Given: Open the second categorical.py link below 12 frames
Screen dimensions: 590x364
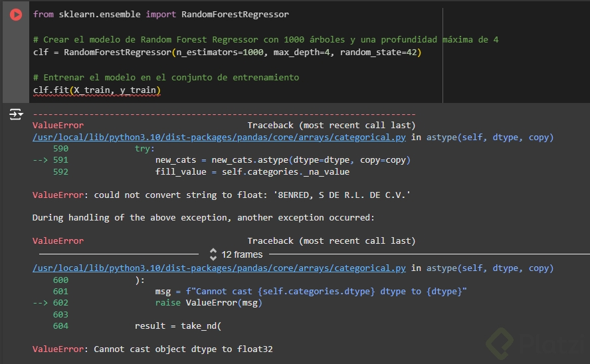Looking at the screenshot, I should [x=219, y=268].
